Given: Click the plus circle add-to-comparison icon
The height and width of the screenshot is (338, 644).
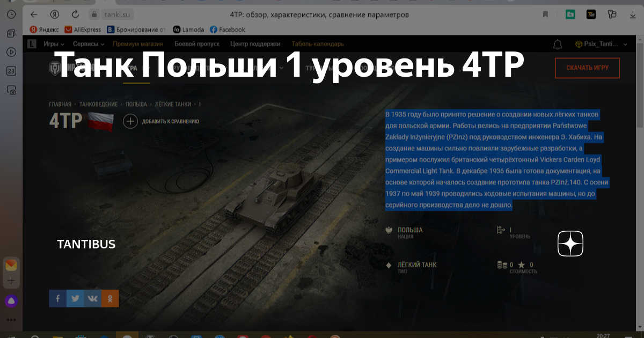Looking at the screenshot, I should [x=130, y=121].
